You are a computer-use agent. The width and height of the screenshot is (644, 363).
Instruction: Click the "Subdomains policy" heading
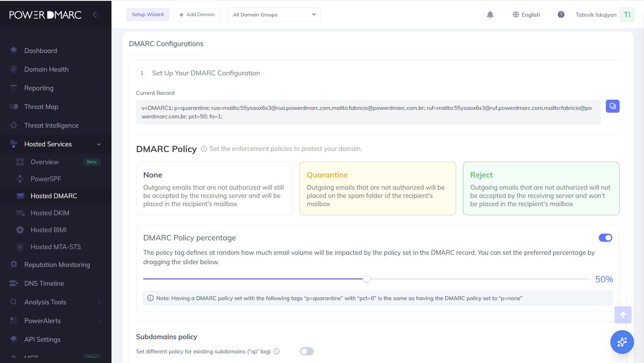167,337
